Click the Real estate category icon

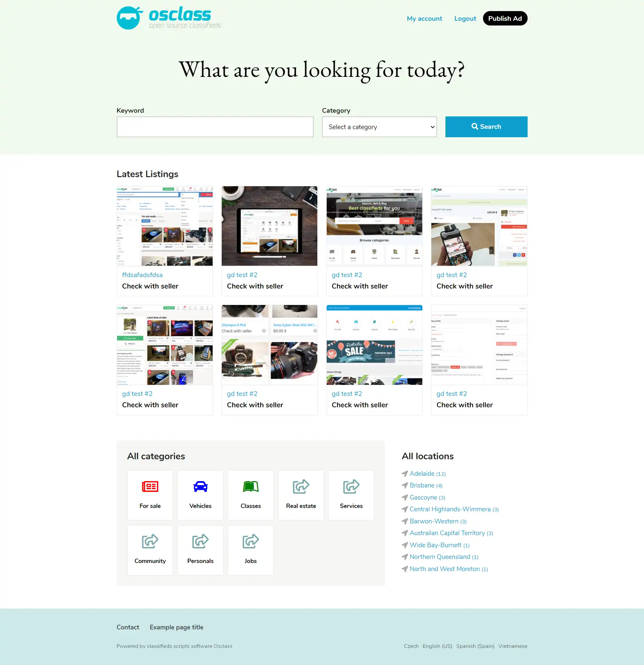[x=300, y=487]
